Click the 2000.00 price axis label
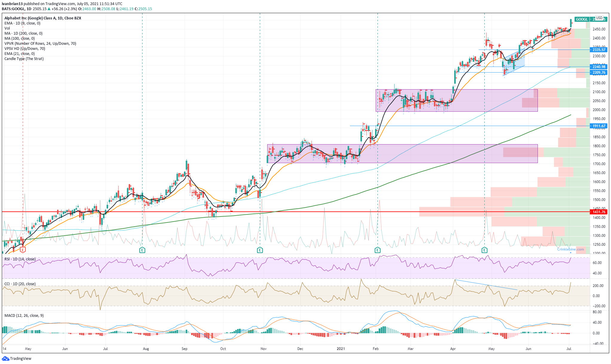 tap(599, 110)
